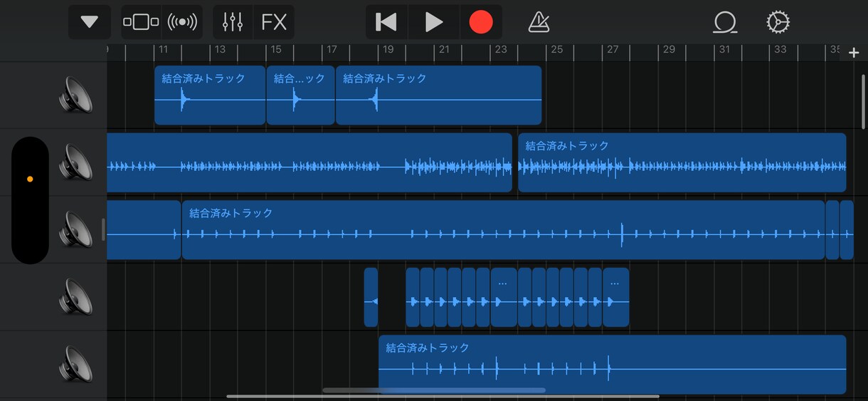
Task: Select third top-track region starting near bar 17
Action: coord(438,95)
